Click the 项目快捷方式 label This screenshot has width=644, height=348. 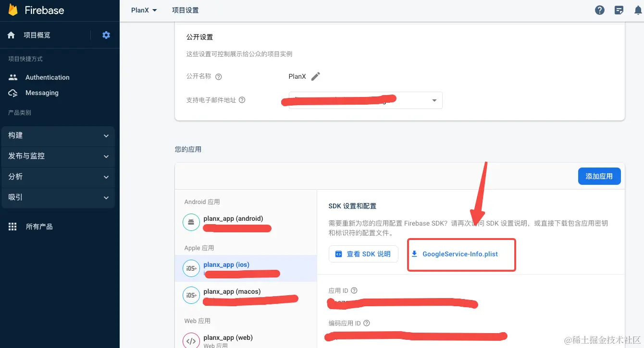tap(25, 59)
